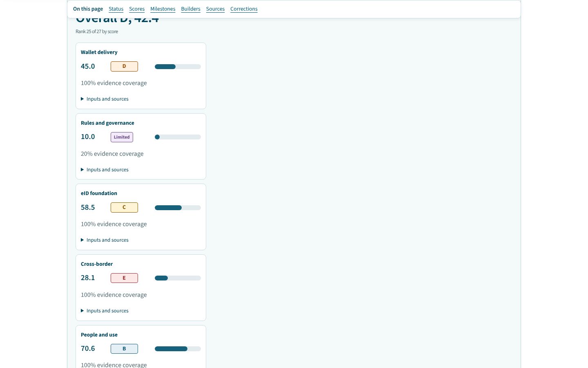
Task: Open the Milestones anchor link
Action: click(163, 9)
